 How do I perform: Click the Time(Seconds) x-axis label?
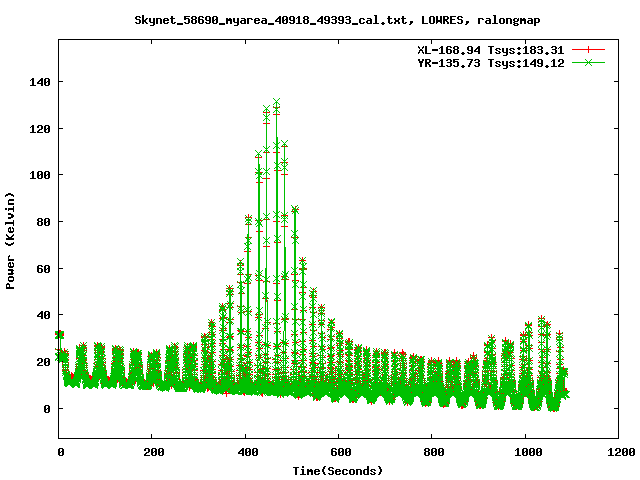(338, 471)
